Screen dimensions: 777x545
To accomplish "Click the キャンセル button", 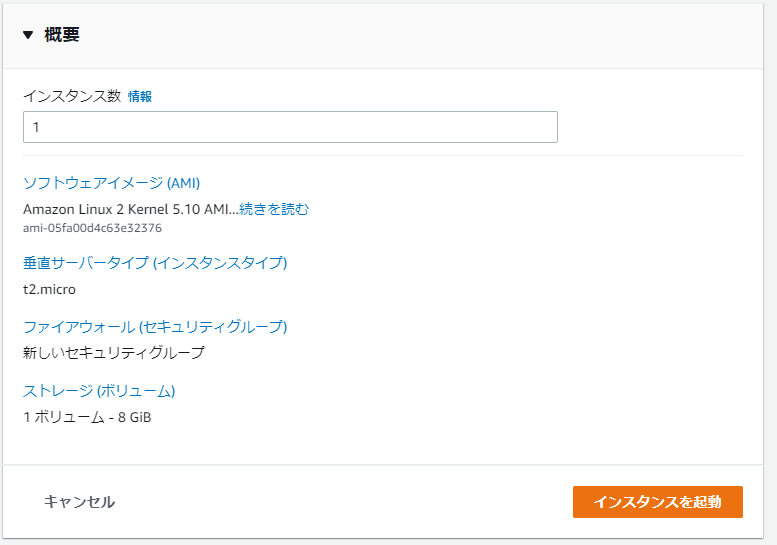I will tap(79, 502).
